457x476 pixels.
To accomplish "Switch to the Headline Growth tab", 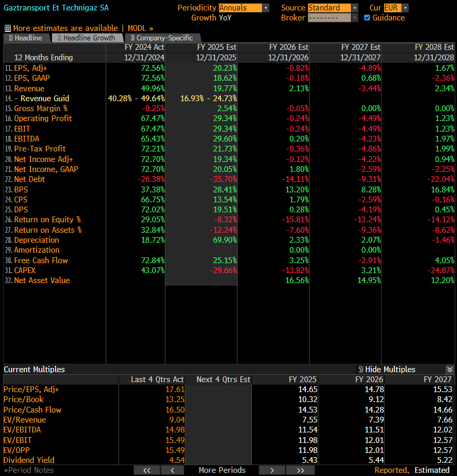I will (87, 38).
